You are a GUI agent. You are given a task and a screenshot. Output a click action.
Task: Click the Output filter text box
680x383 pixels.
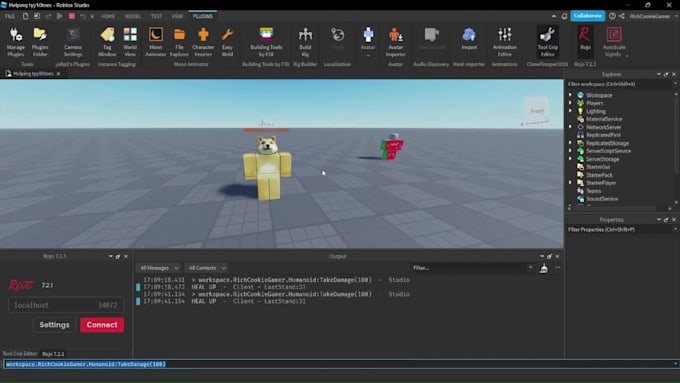pos(472,268)
